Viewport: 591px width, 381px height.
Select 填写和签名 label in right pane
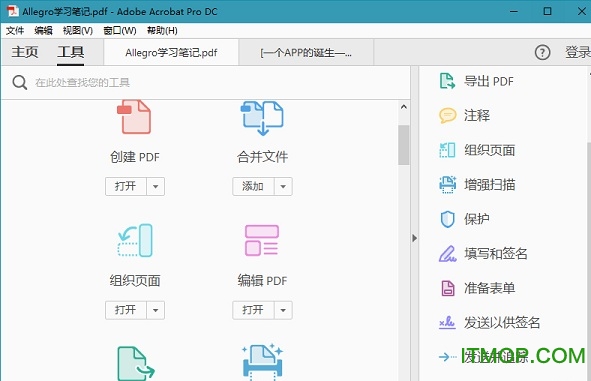(x=496, y=254)
